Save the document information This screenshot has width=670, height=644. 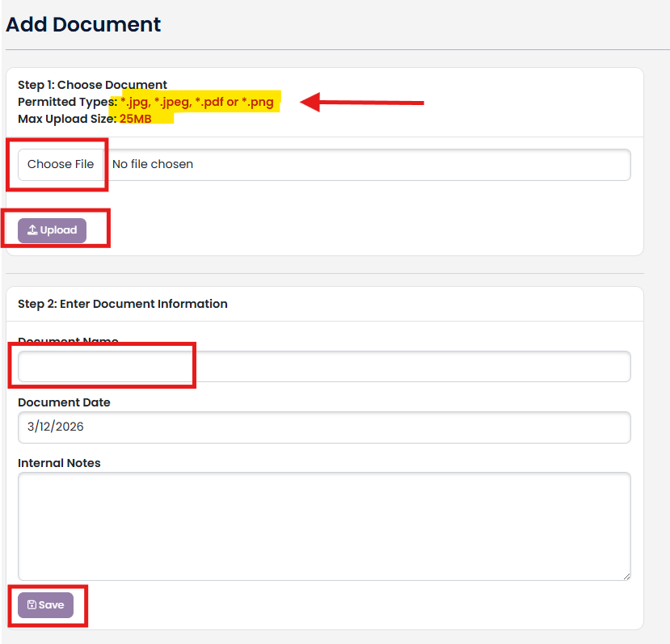tap(46, 605)
